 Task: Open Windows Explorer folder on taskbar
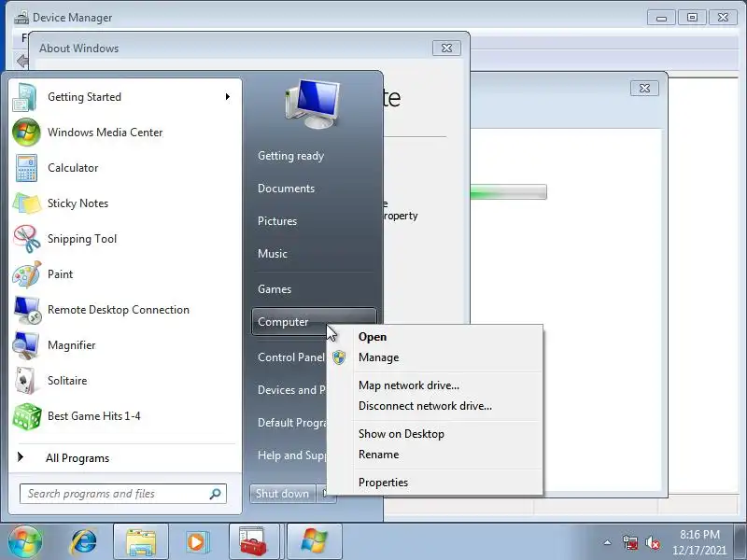coord(141,542)
